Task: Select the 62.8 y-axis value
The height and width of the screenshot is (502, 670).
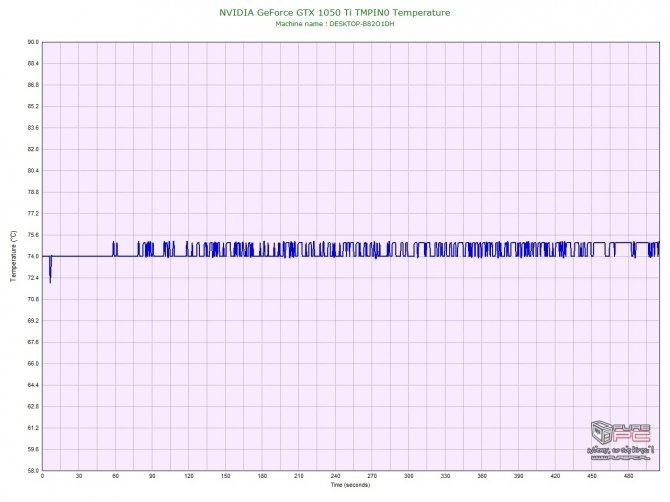Action: [33, 406]
